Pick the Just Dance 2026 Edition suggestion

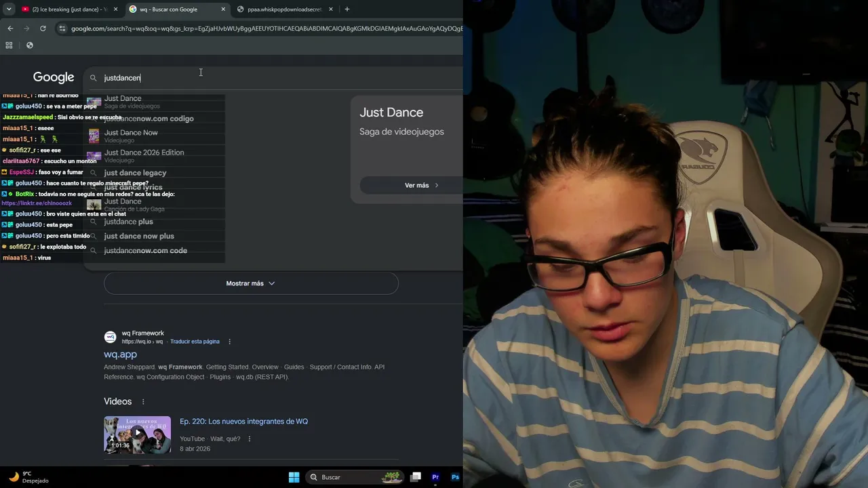(155, 155)
